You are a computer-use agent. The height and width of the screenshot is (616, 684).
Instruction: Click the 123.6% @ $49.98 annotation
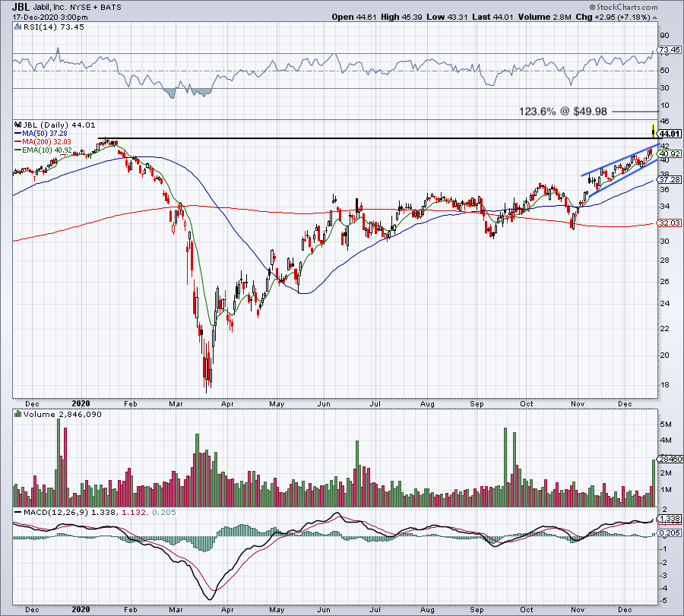(562, 112)
